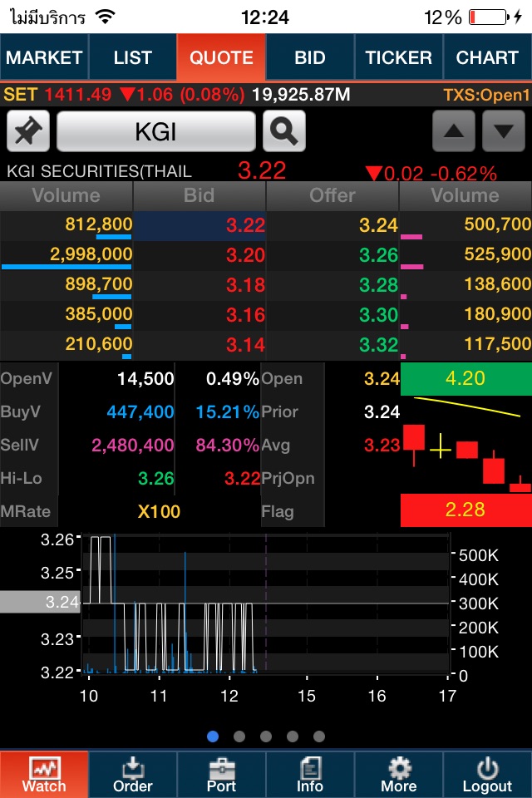Tap the bid price 3.22

click(x=245, y=225)
